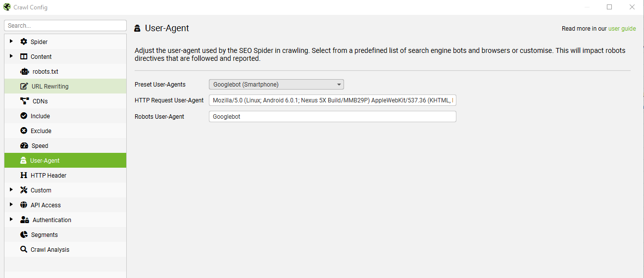Click the URL Rewriting pencil icon
Screen dimensions: 644x278
24,87
